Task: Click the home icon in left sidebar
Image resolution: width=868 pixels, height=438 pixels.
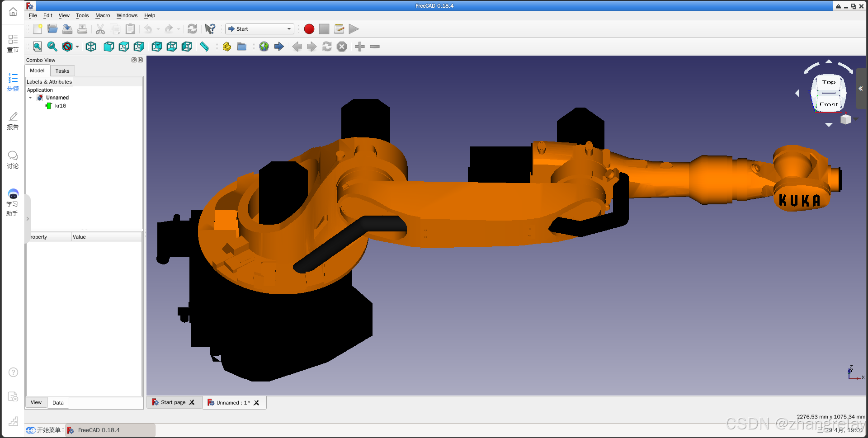Action: pos(13,12)
